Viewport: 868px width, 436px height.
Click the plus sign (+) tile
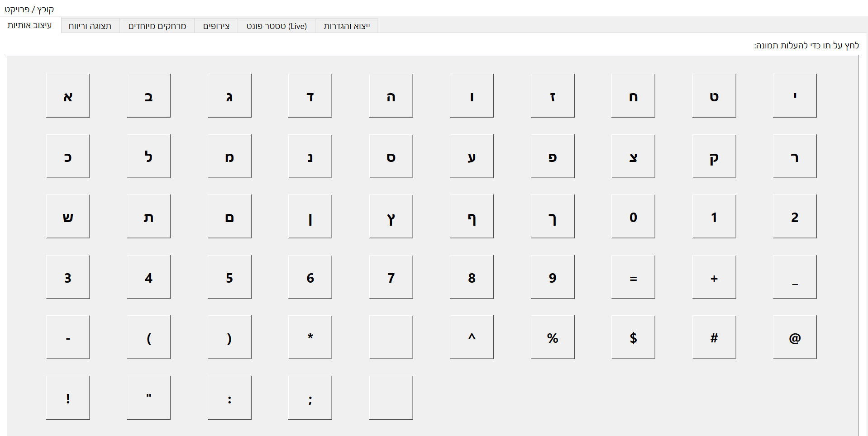pos(714,277)
